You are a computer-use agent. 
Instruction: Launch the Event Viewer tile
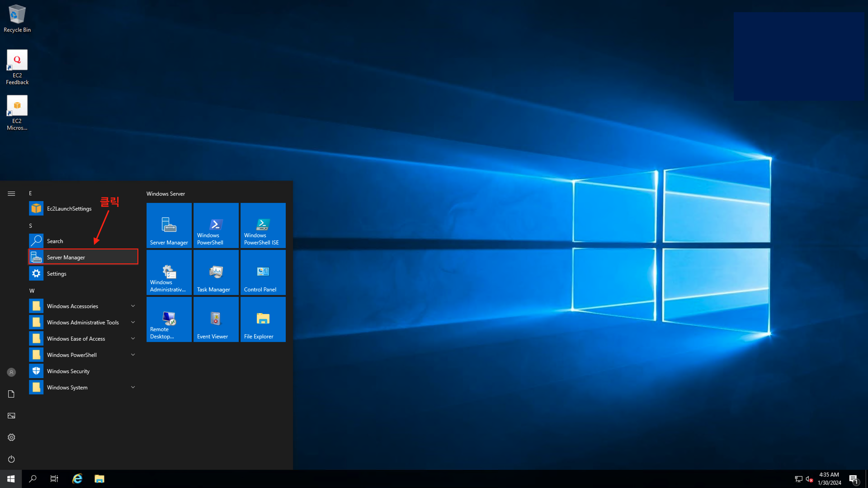click(x=216, y=319)
